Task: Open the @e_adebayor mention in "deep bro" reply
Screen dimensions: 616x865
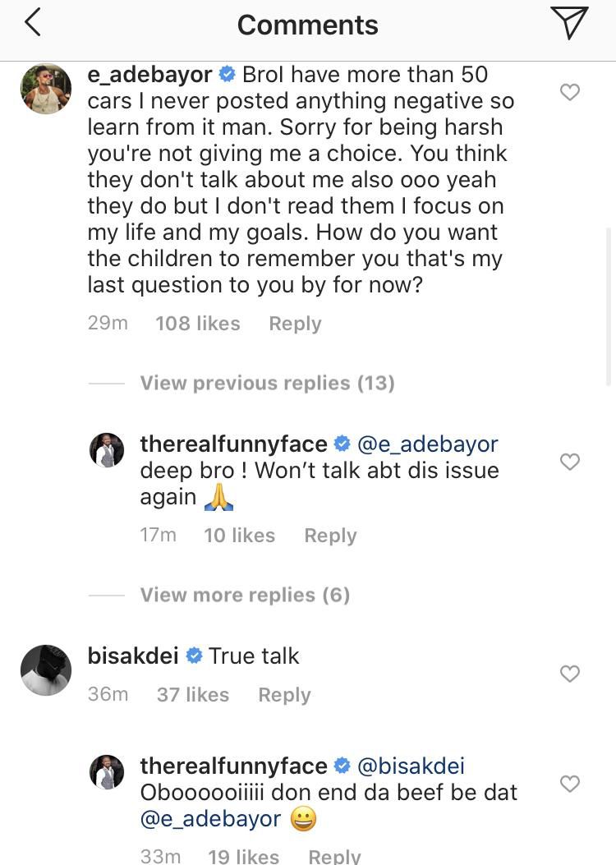Action: point(427,444)
